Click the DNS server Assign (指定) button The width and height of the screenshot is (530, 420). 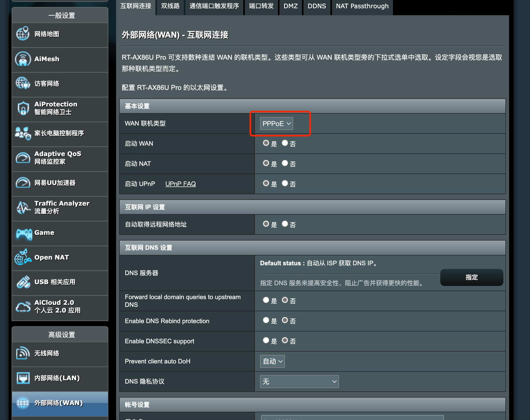471,277
